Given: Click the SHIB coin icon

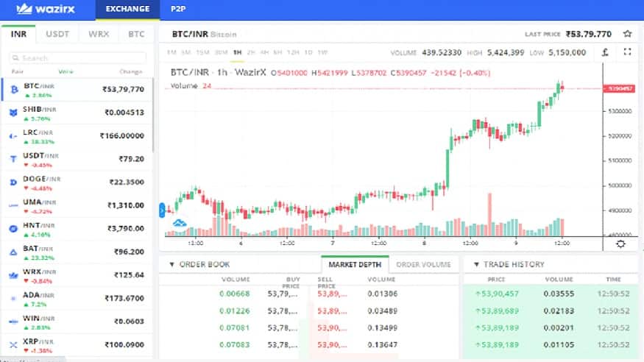Looking at the screenshot, I should [x=13, y=113].
